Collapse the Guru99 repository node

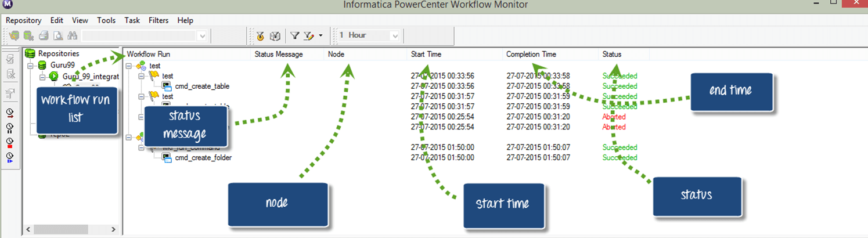30,65
